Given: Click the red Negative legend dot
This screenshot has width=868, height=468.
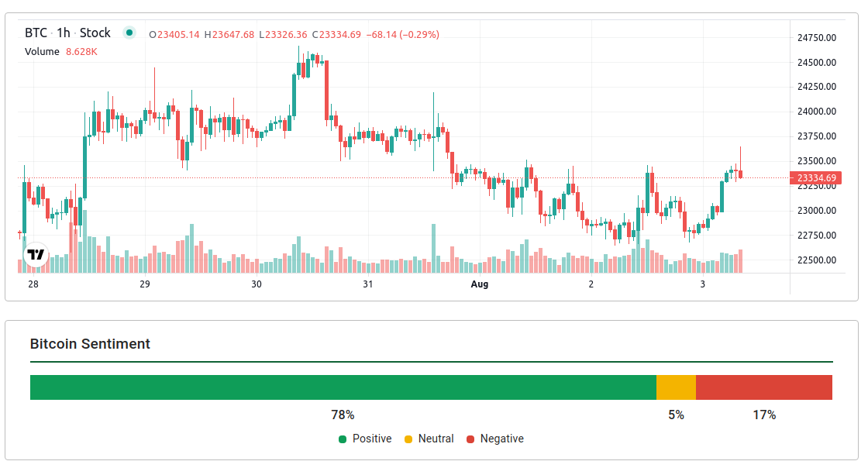Looking at the screenshot, I should [x=470, y=439].
